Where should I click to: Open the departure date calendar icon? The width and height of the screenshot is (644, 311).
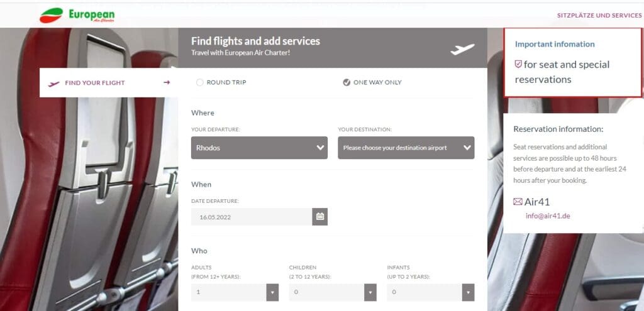[319, 217]
